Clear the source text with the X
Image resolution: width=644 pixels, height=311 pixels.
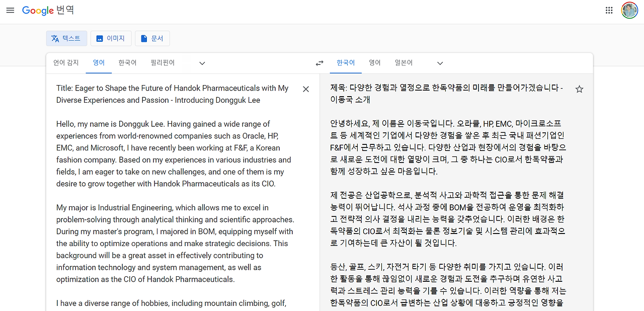pos(305,89)
